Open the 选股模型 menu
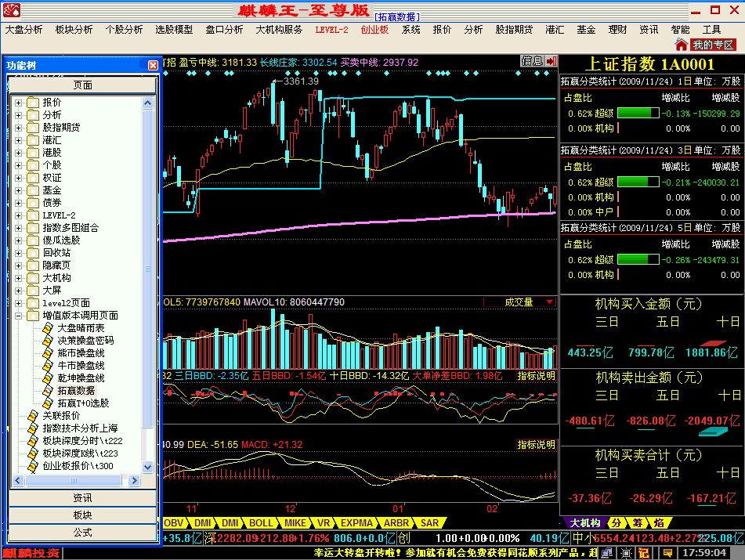Image resolution: width=745 pixels, height=560 pixels. [175, 30]
